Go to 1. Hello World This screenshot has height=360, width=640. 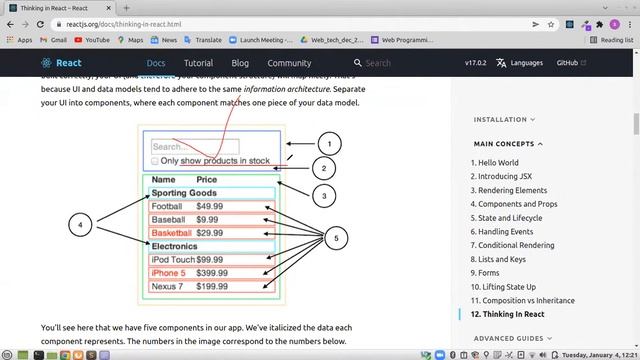tap(494, 162)
